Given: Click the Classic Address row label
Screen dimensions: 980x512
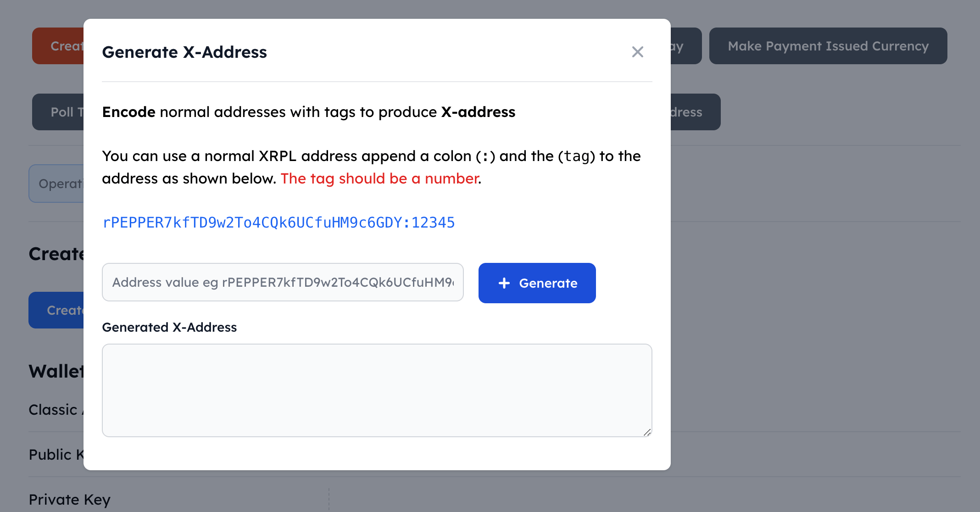Looking at the screenshot, I should [x=55, y=409].
